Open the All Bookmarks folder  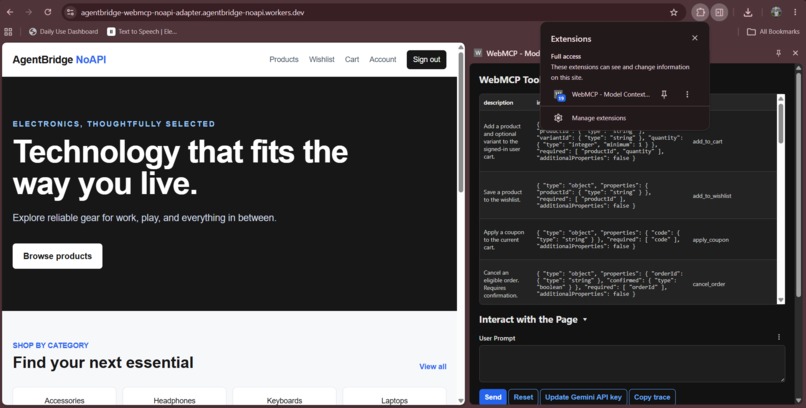773,32
